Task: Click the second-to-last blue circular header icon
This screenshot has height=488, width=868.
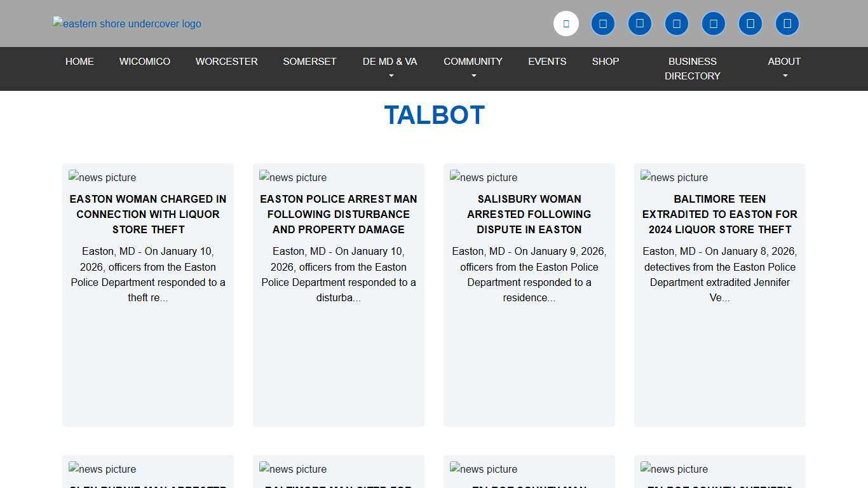Action: tap(750, 24)
